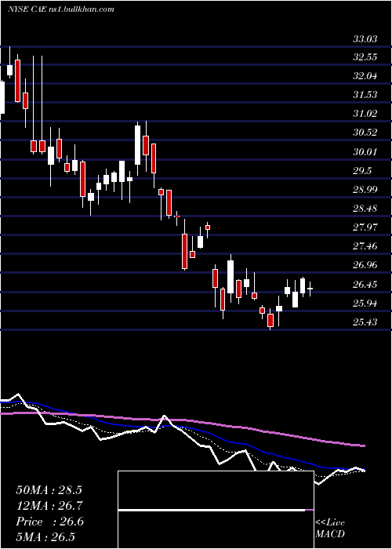The height and width of the screenshot is (549, 392).
Task: Click the 50MA : 28.5 readout
Action: (x=49, y=490)
